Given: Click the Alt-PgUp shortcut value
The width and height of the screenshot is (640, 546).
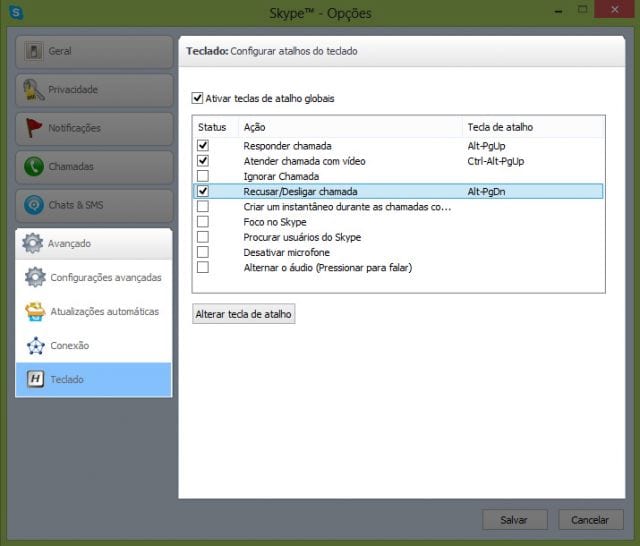Looking at the screenshot, I should click(486, 146).
